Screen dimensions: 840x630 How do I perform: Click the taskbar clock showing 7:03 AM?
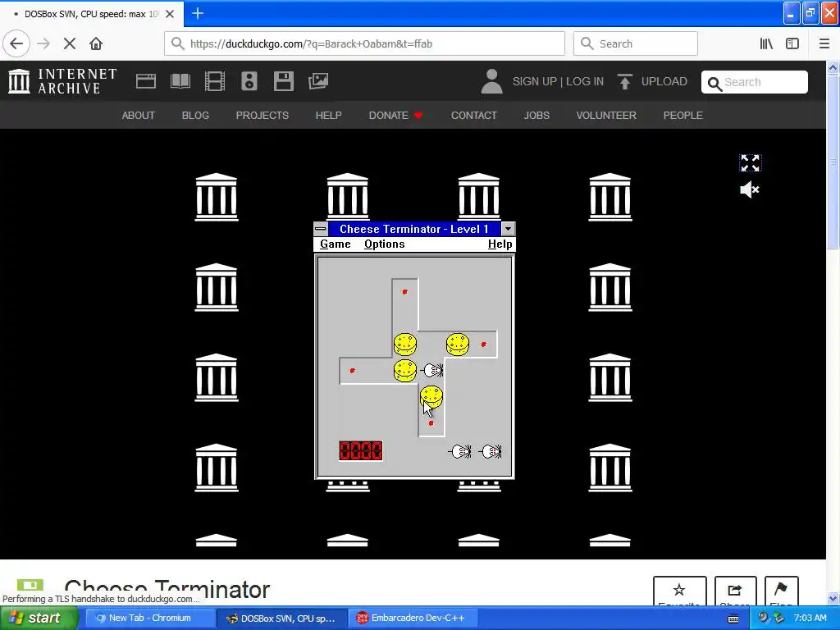810,618
